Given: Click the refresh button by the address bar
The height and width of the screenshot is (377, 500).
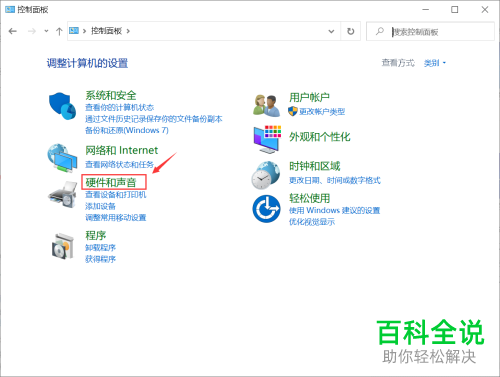Looking at the screenshot, I should 350,31.
